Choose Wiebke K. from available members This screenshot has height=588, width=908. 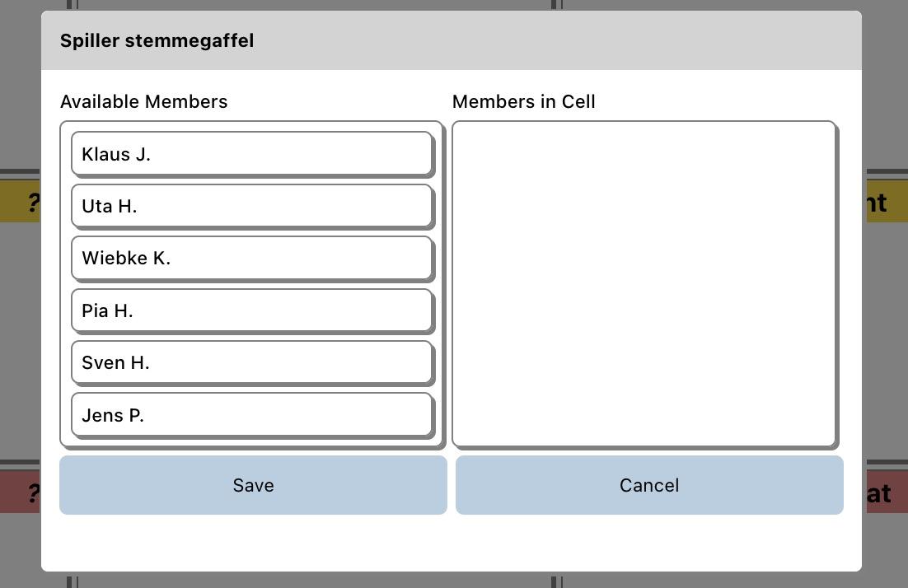[x=251, y=259]
